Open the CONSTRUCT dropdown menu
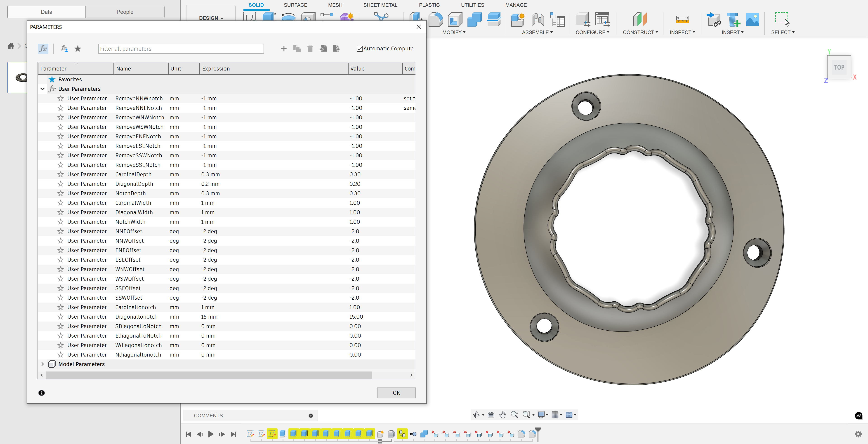This screenshot has width=868, height=444. pyautogui.click(x=640, y=32)
